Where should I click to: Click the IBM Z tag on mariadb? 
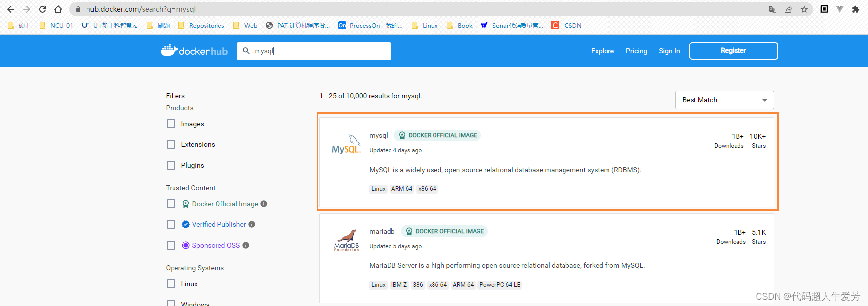[x=399, y=285]
